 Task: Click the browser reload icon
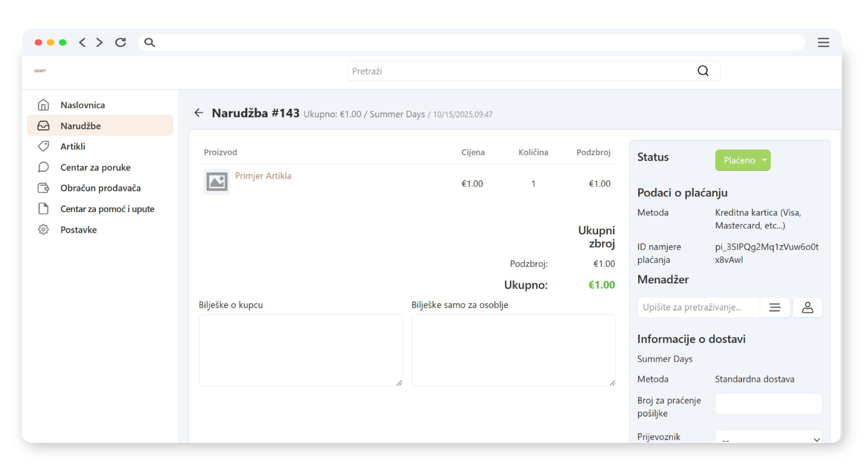tap(121, 43)
